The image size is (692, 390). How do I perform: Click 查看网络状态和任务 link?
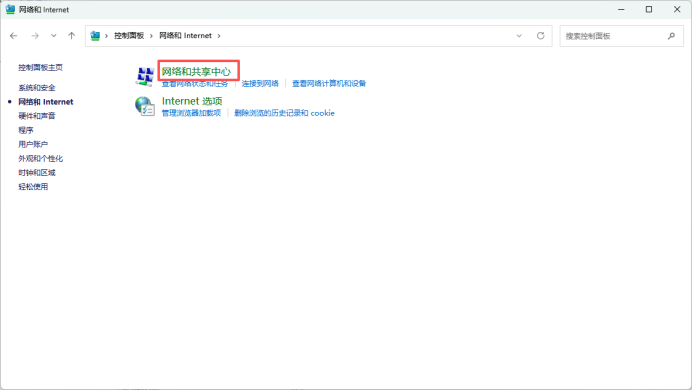[x=195, y=83]
